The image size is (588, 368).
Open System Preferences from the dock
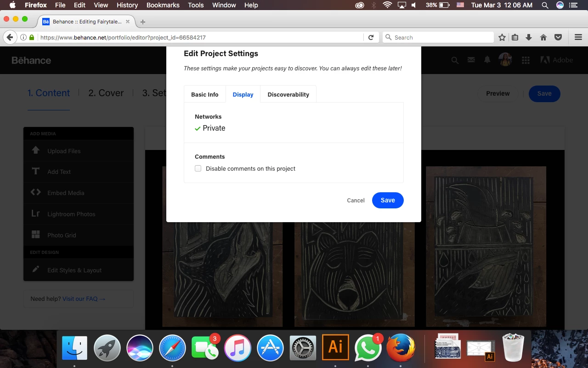coord(303,348)
